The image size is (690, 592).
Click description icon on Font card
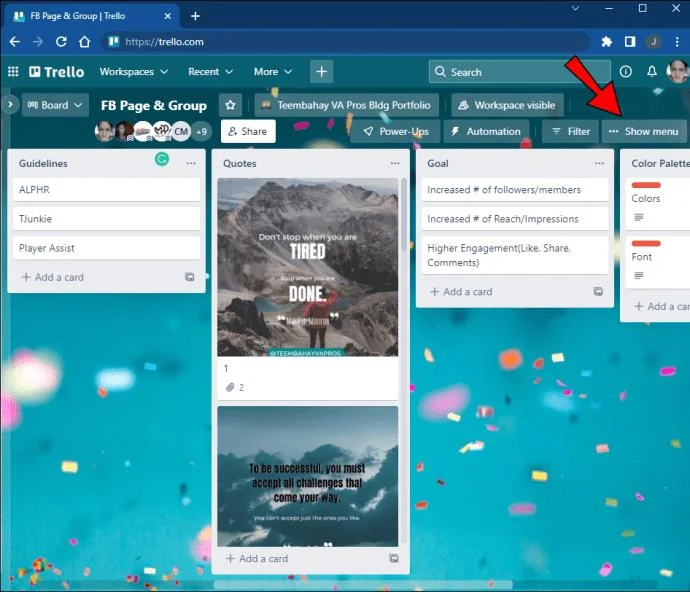click(x=639, y=276)
